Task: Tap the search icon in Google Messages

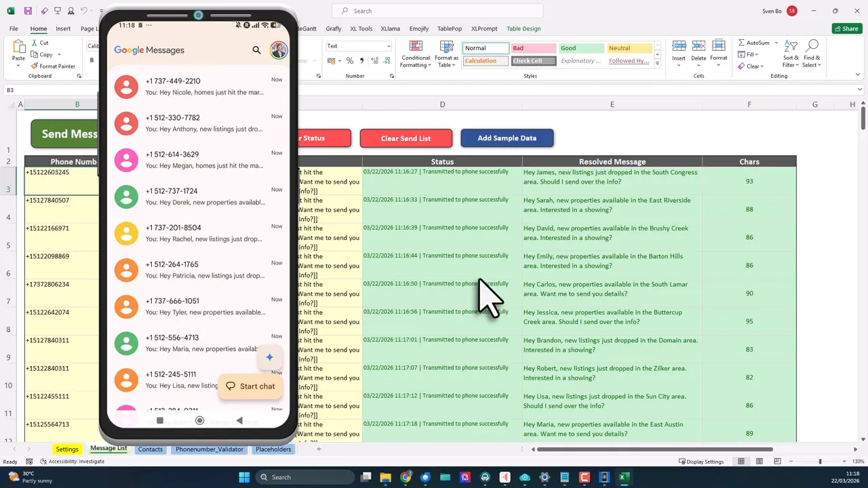Action: pos(256,49)
